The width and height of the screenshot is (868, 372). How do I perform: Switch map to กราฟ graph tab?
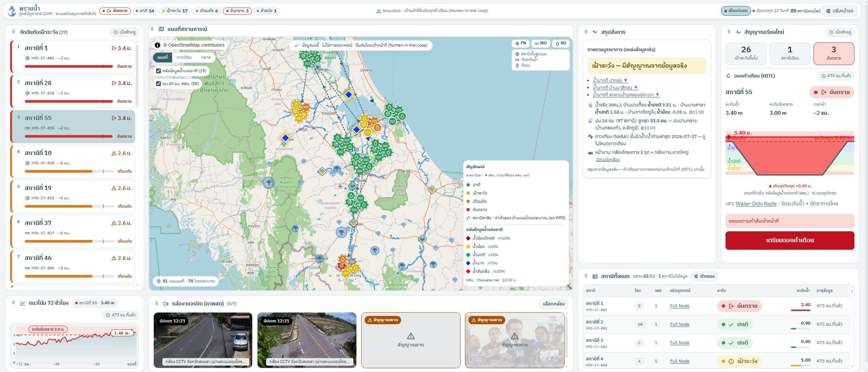[x=206, y=58]
